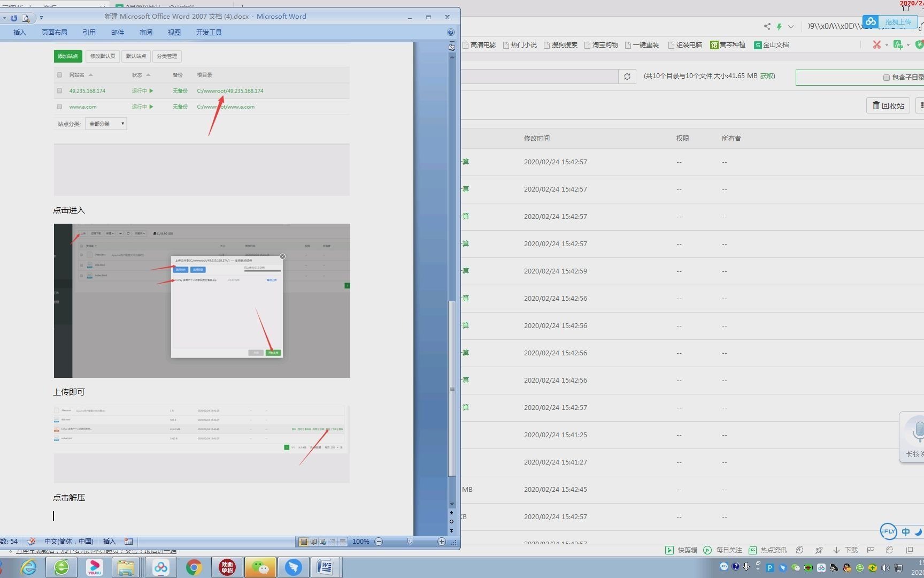Click the browser refresh directory icon
This screenshot has width=924, height=578.
click(627, 77)
